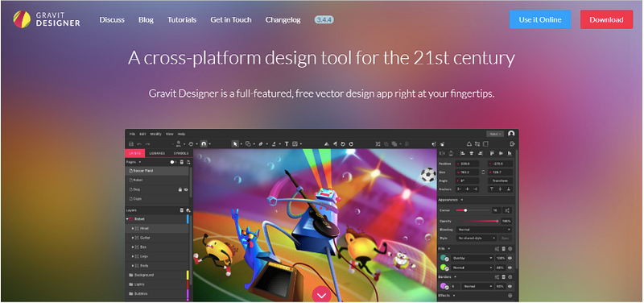Open the View menu in app preview
Image resolution: width=644 pixels, height=303 pixels.
click(170, 134)
